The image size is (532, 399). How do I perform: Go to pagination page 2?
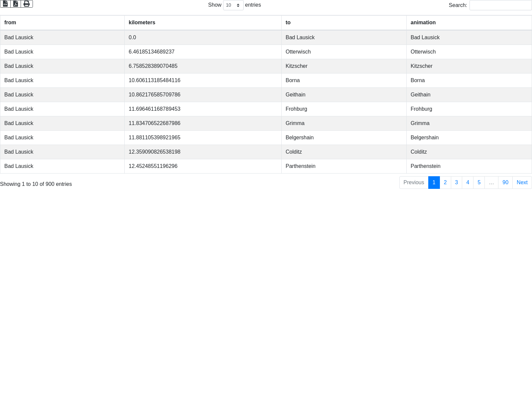[x=445, y=183]
